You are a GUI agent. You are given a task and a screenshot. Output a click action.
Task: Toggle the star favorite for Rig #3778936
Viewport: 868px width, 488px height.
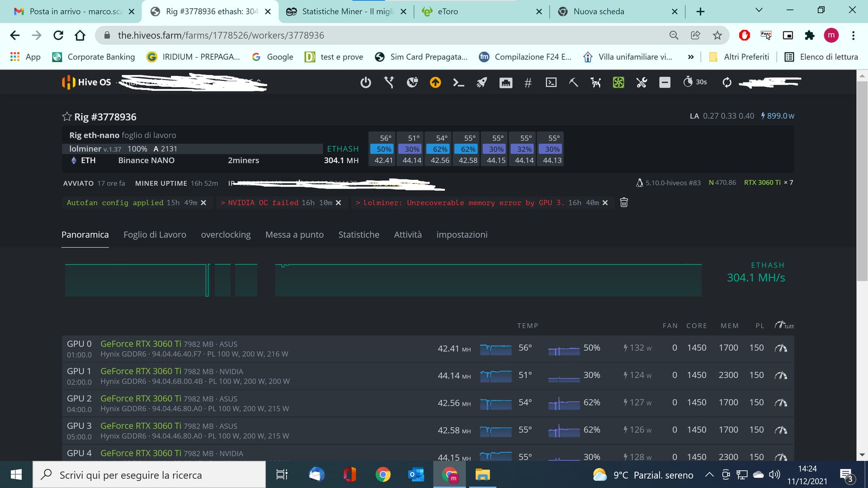click(67, 117)
